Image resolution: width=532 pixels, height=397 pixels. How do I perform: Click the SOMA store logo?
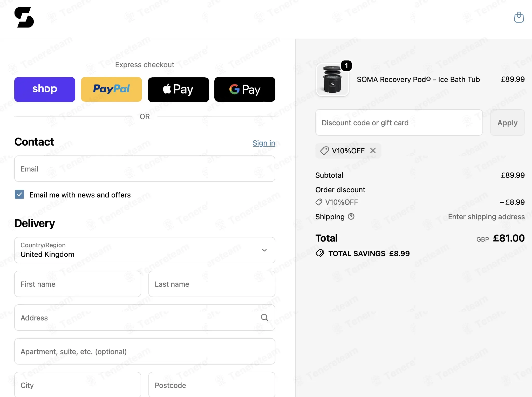(24, 17)
